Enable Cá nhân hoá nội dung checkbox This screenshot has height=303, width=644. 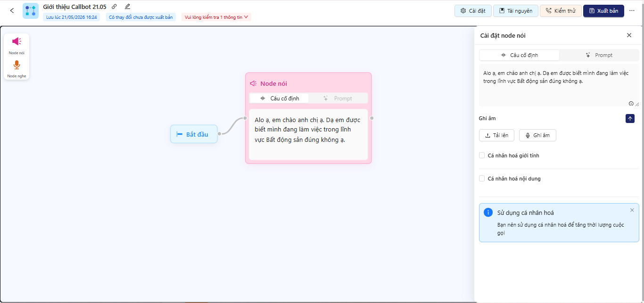[x=482, y=179]
